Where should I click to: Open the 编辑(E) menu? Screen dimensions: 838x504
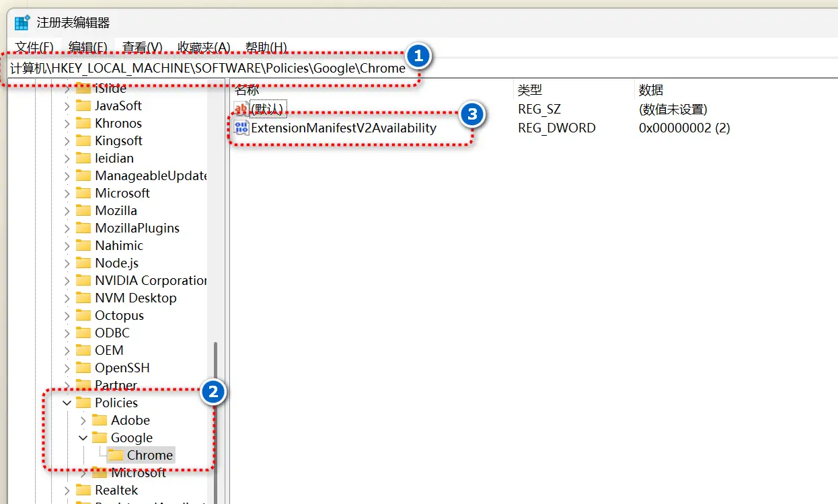pos(87,48)
